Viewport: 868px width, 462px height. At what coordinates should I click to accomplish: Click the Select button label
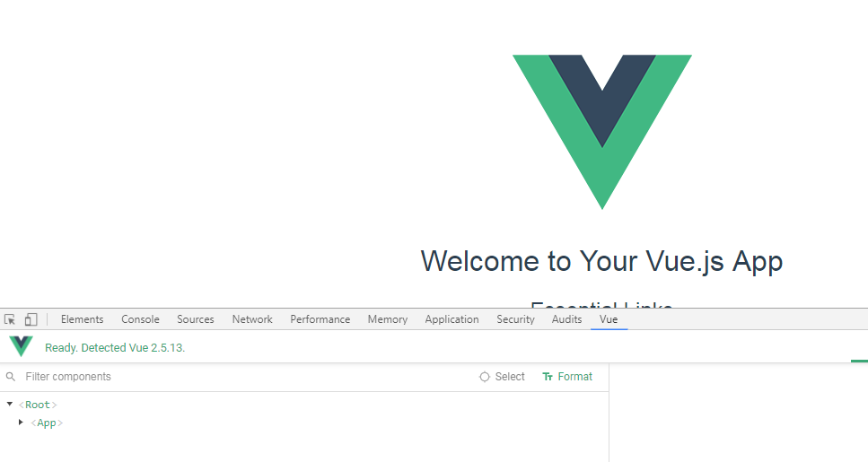coord(510,376)
